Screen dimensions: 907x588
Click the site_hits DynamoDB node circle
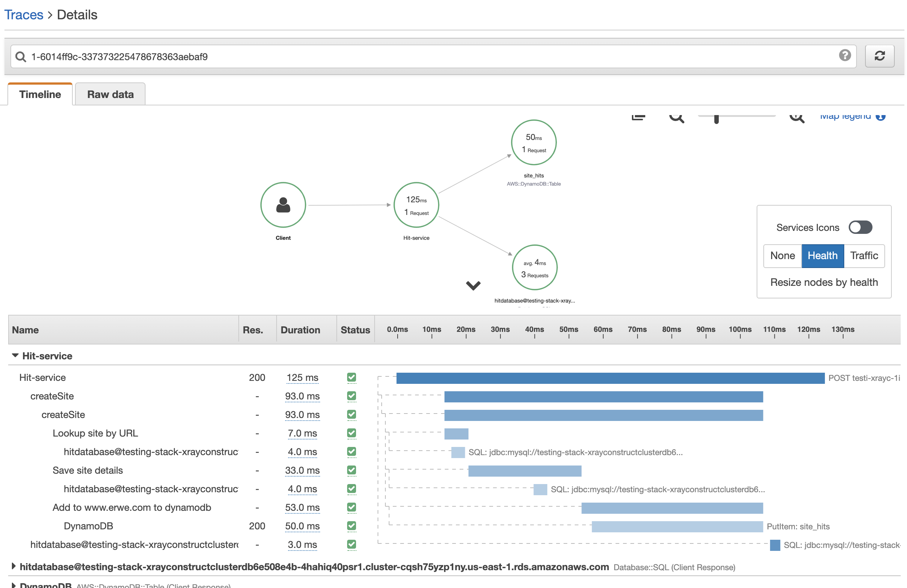(x=533, y=143)
